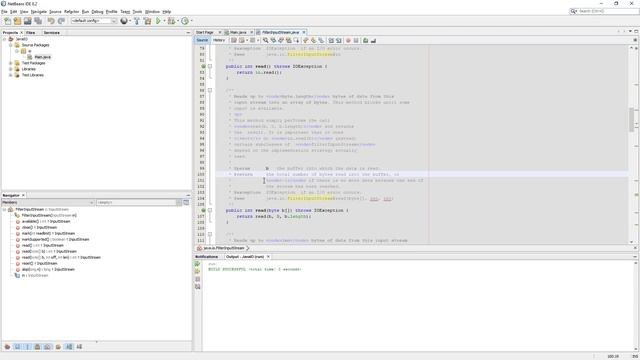This screenshot has width=640, height=360.
Task: Collapse the fold marker at read() method
Action: pos(210,66)
